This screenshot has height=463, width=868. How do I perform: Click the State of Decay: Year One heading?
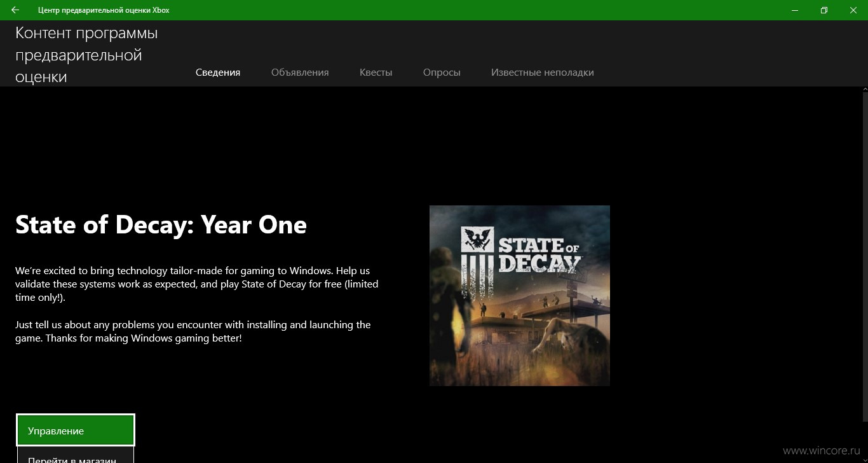[x=161, y=225]
